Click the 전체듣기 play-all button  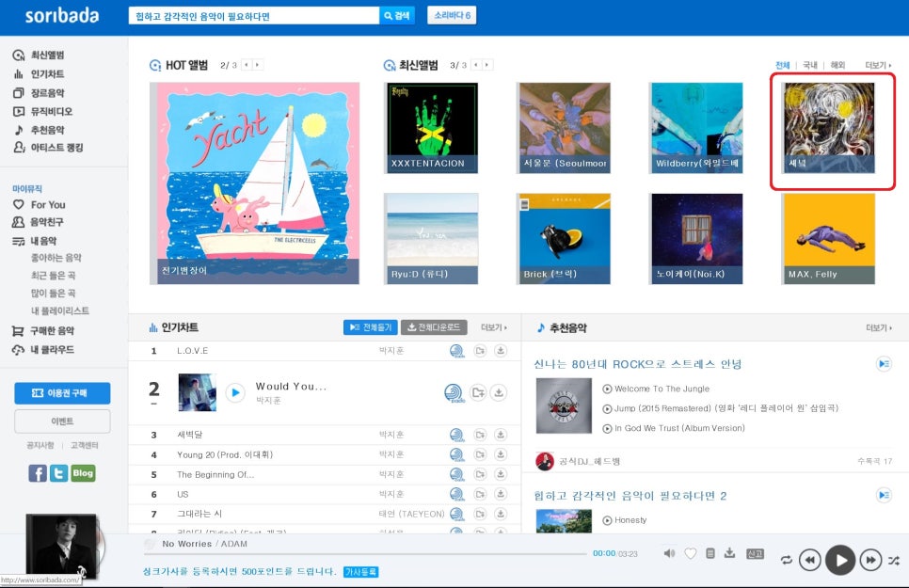pos(371,327)
